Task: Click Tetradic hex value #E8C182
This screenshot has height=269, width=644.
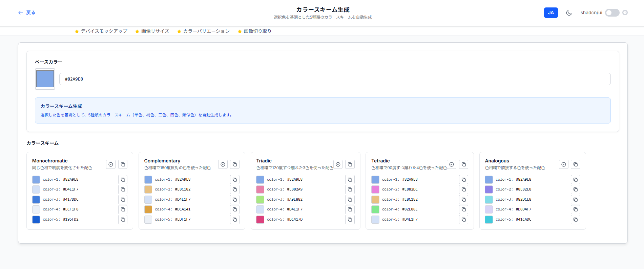Action: tap(410, 200)
